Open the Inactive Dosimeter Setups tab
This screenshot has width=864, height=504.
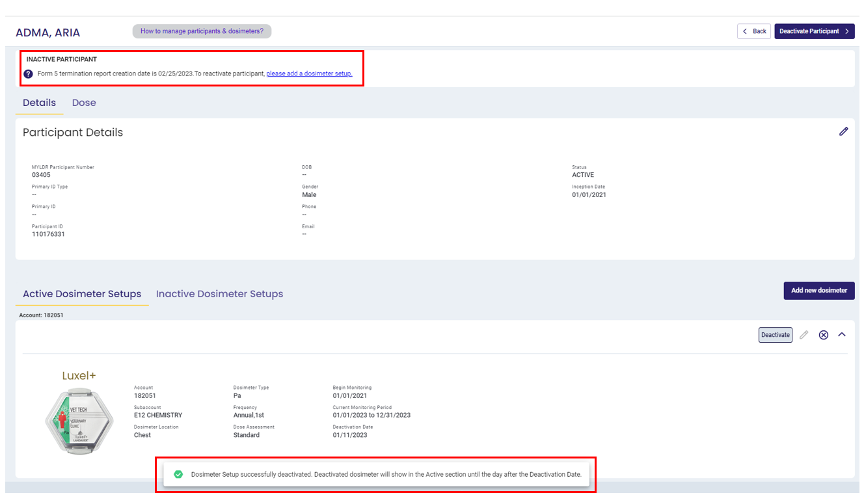[x=219, y=293]
